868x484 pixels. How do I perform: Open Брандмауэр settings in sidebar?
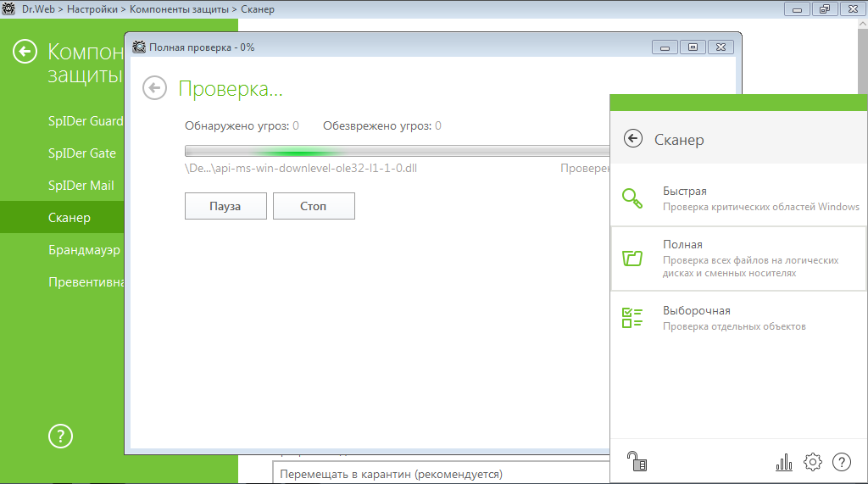pos(62,250)
